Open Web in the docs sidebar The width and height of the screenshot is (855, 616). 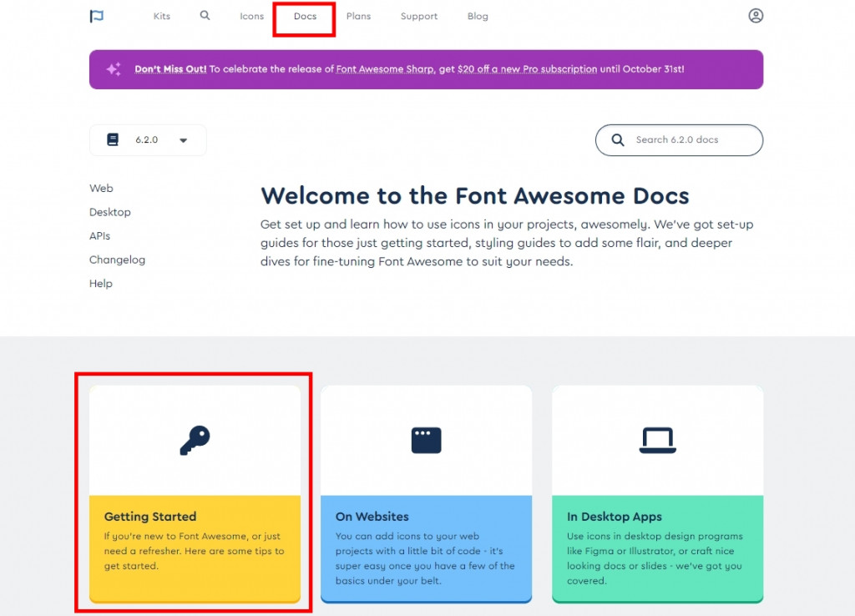(101, 188)
